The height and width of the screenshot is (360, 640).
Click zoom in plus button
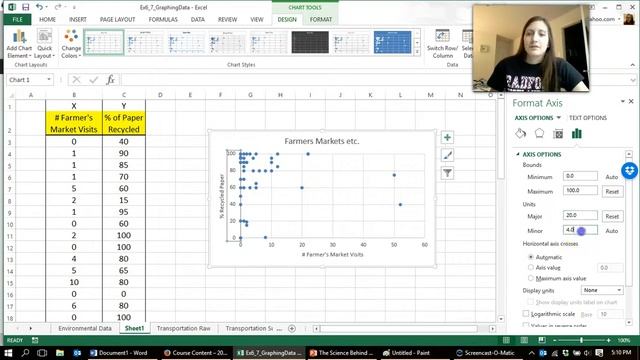pos(609,340)
